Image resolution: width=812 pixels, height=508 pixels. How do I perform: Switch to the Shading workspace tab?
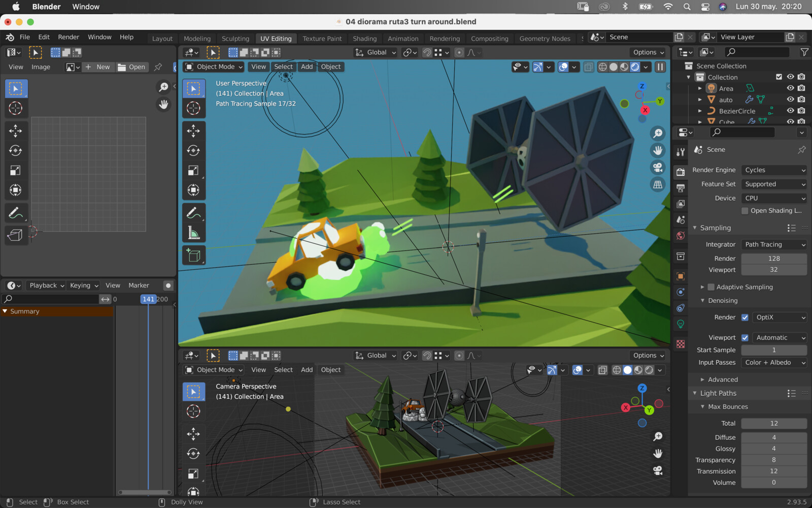coord(364,39)
